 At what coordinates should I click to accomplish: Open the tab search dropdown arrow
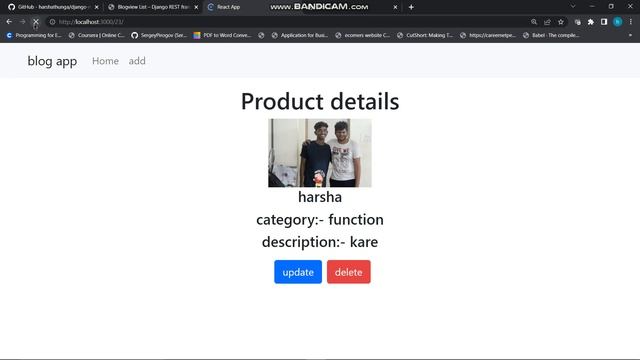pyautogui.click(x=573, y=7)
